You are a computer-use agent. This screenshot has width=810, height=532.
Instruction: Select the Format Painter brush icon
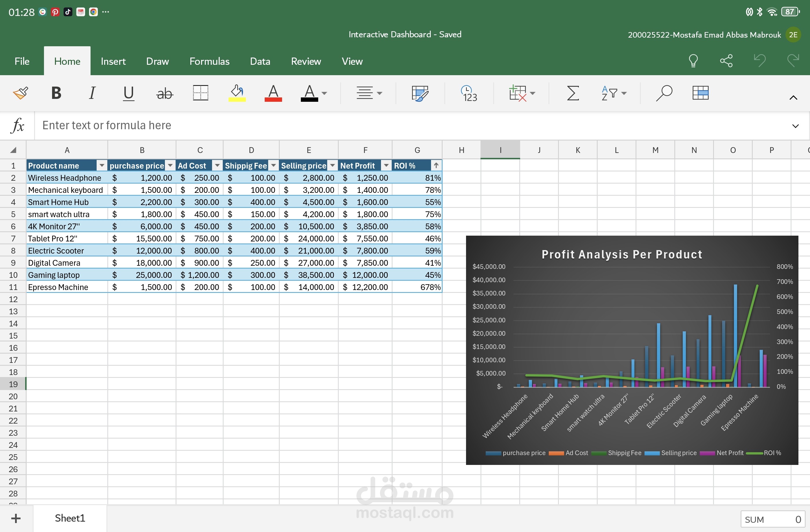pyautogui.click(x=21, y=93)
